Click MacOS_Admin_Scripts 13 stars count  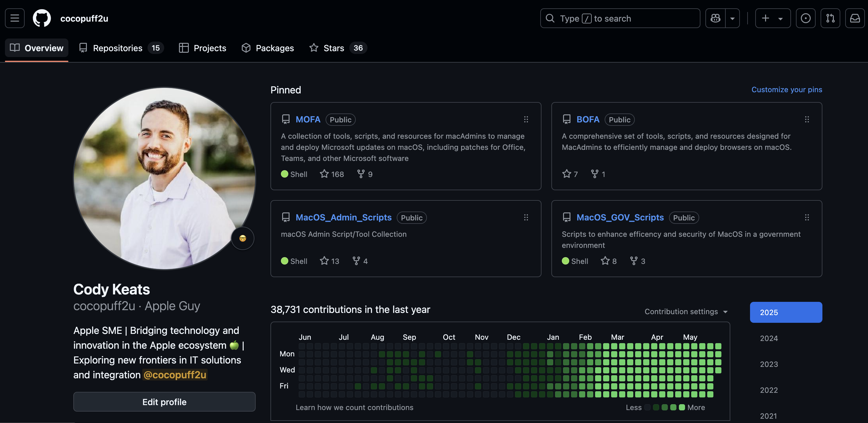tap(330, 261)
